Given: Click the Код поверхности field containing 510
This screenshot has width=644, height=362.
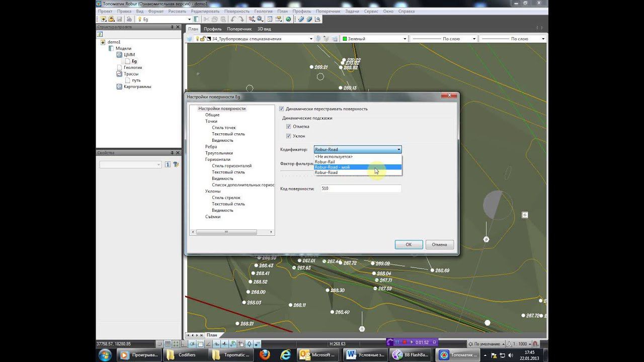Looking at the screenshot, I should [360, 189].
